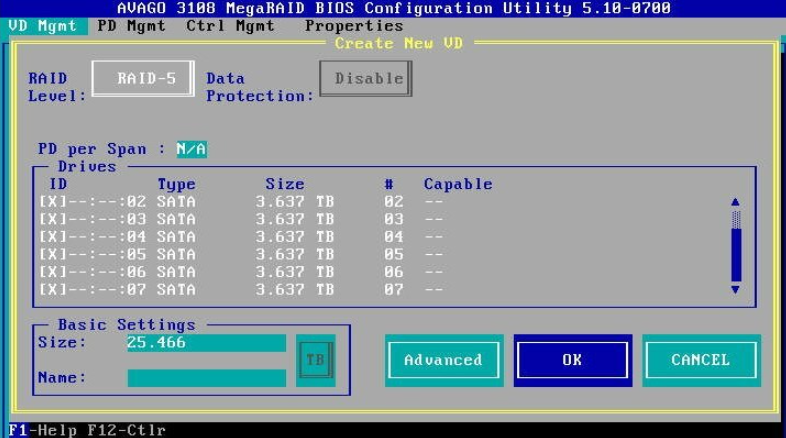
Task: Click the drive list scroll up arrow
Action: click(x=736, y=202)
